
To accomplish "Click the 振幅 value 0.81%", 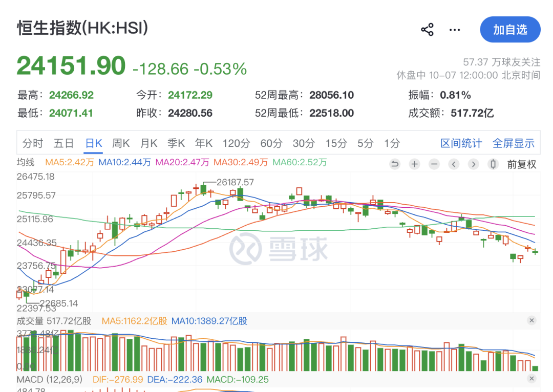I will 455,95.
